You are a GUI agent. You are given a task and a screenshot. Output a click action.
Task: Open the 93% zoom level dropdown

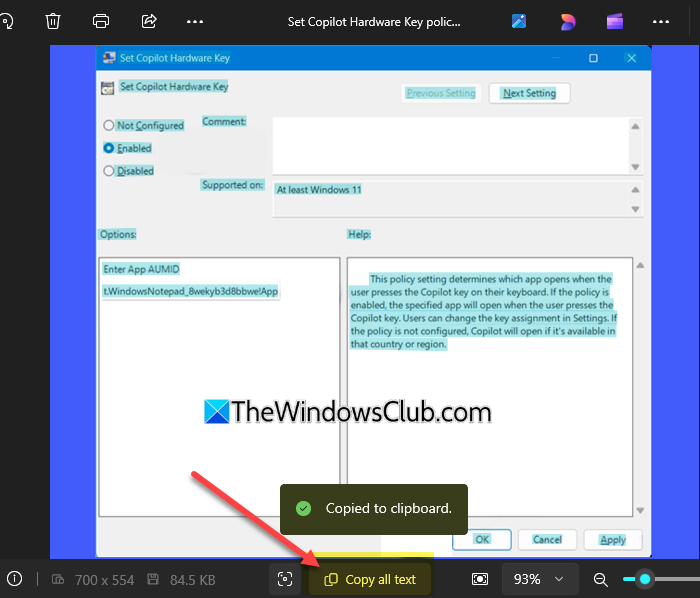coord(540,579)
